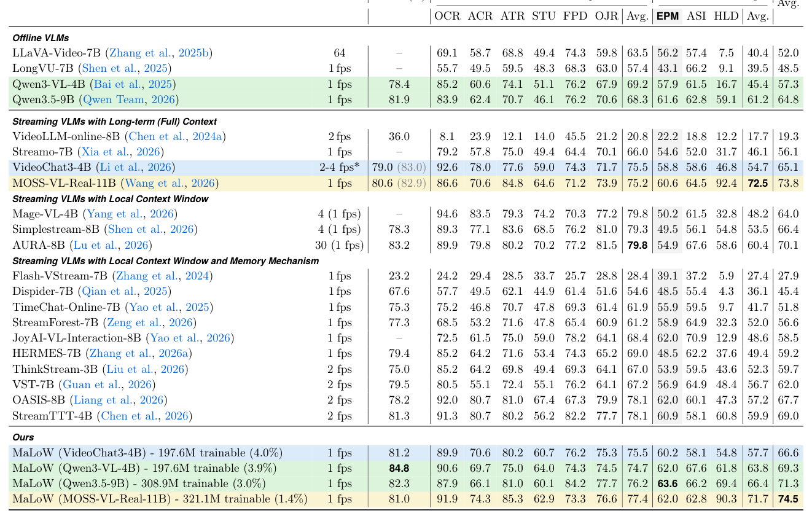
Task: Click the 64 frames cell for LLaVA-Video-7B
Action: click(x=340, y=53)
